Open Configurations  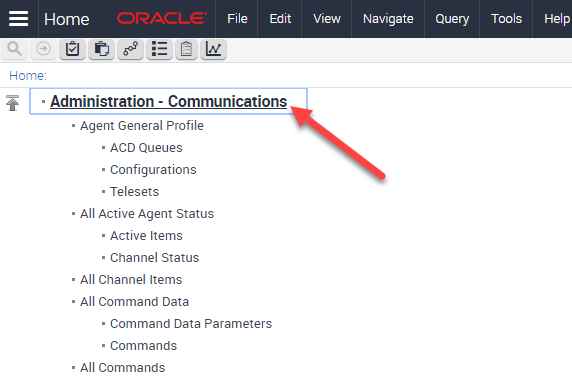coord(153,170)
